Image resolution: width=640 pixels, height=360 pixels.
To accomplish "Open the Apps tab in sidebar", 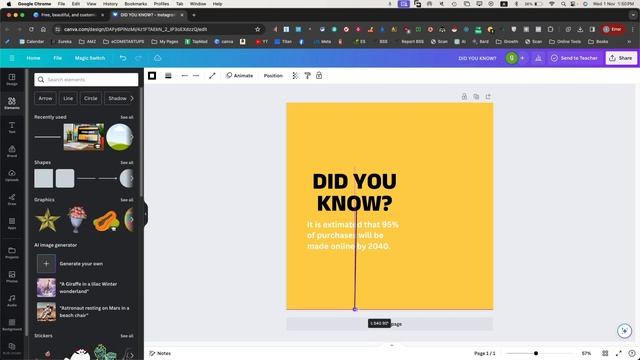I will coord(12,223).
